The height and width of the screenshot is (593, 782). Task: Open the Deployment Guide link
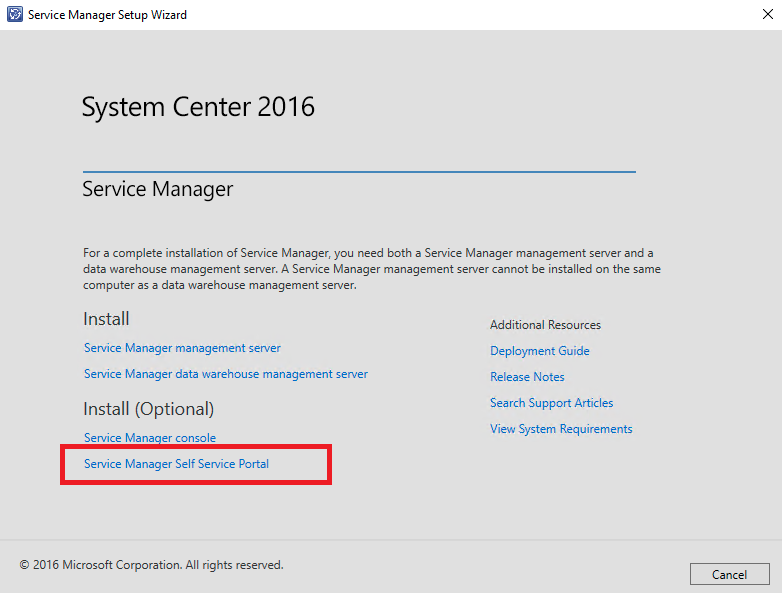(540, 351)
